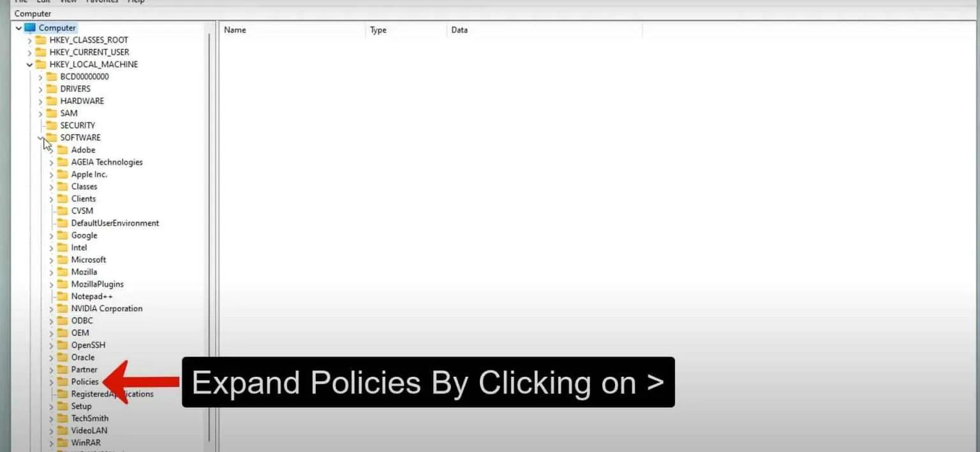The width and height of the screenshot is (980, 452).
Task: Expand the HARDWARE key chevron
Action: click(x=40, y=101)
